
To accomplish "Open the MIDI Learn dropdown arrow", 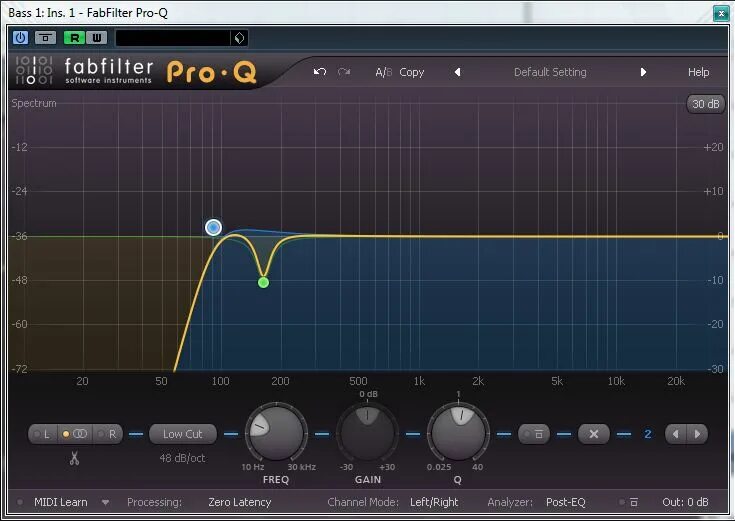I will pos(105,503).
